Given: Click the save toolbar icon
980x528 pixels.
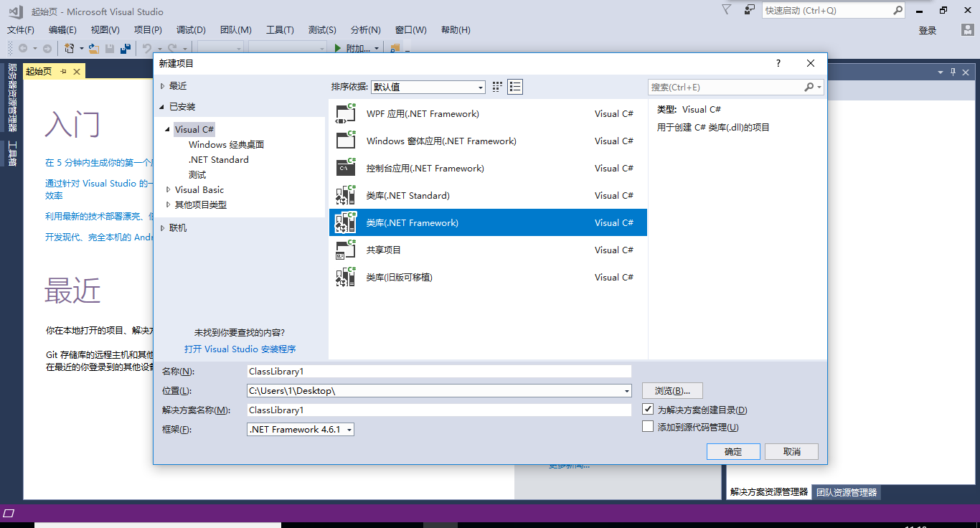Looking at the screenshot, I should (110, 48).
